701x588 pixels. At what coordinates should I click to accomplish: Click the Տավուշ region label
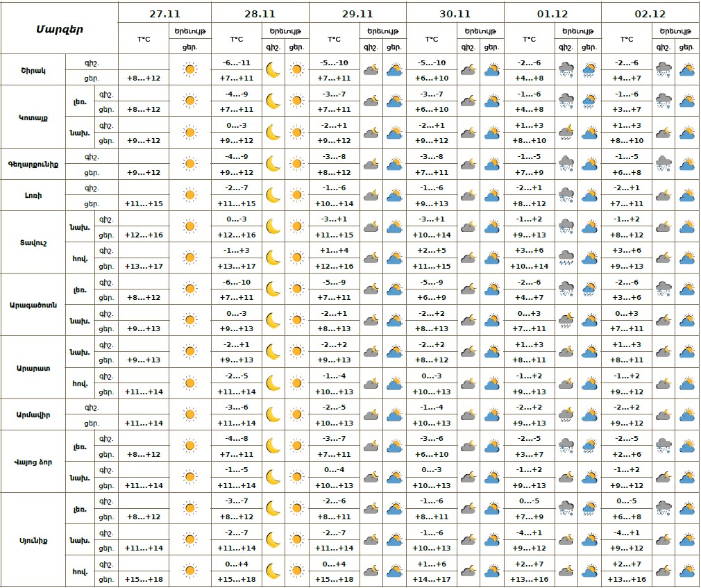tap(33, 242)
